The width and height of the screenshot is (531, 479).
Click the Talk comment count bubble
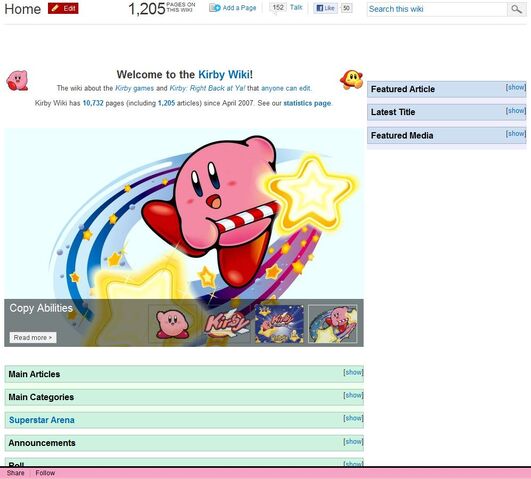pos(278,7)
